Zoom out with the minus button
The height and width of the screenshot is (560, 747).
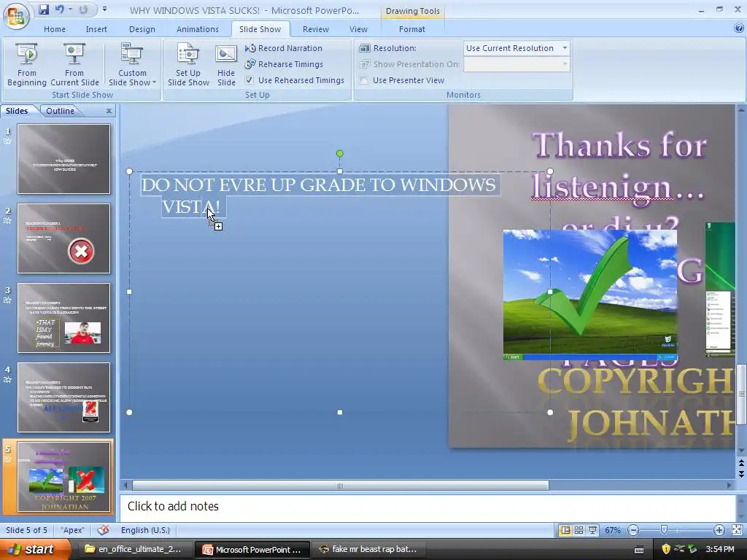coord(633,530)
